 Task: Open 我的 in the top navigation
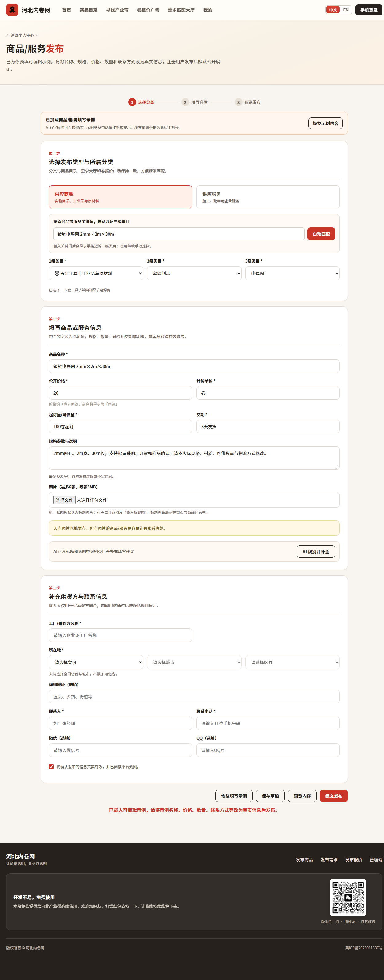click(208, 10)
